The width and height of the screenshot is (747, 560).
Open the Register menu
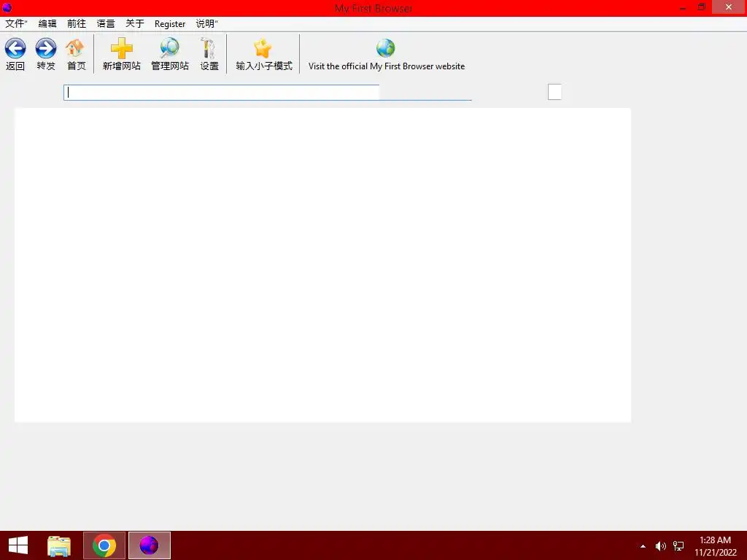pyautogui.click(x=169, y=24)
